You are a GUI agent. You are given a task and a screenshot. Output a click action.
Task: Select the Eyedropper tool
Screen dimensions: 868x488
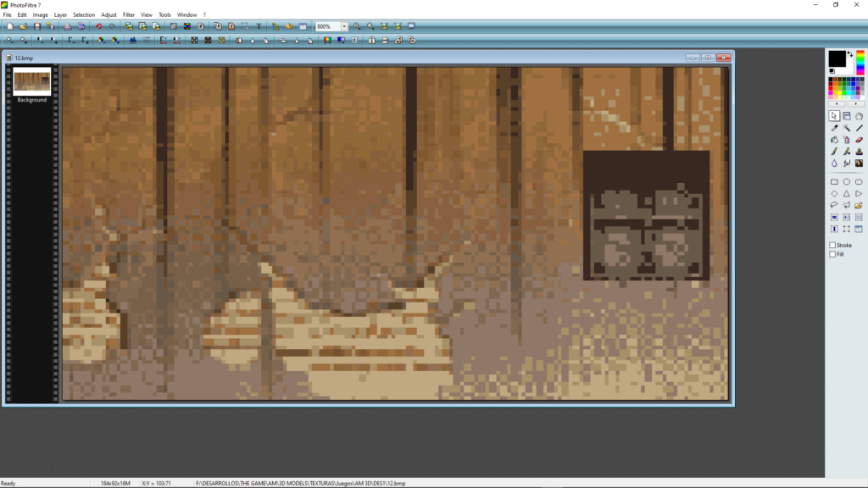834,127
